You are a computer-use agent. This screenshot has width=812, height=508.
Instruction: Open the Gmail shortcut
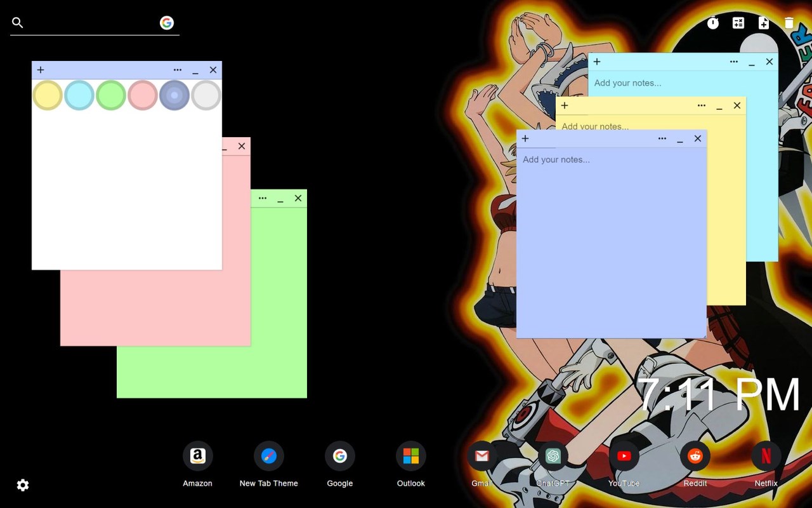(x=482, y=456)
